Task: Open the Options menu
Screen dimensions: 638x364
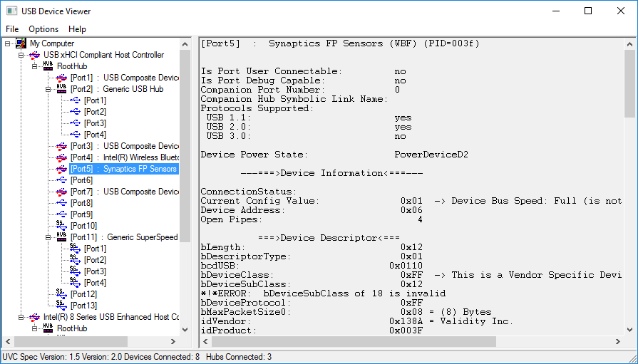Action: click(x=43, y=29)
